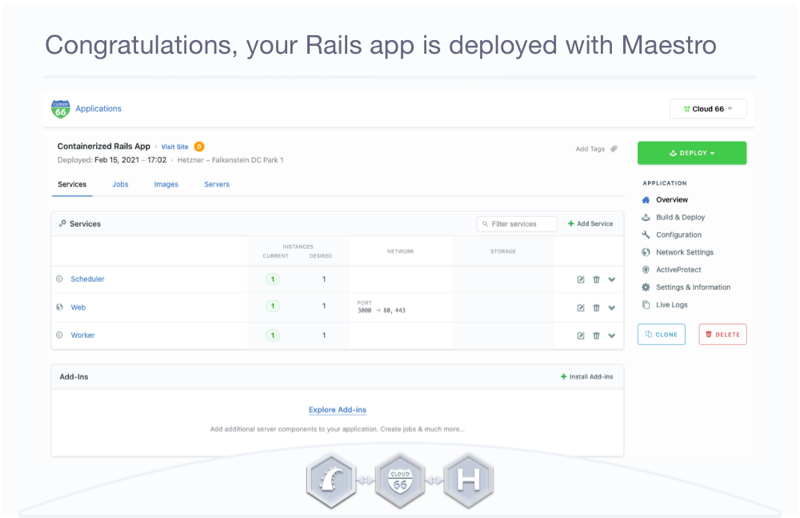Click the Visit Site link
800x518 pixels.
[174, 147]
